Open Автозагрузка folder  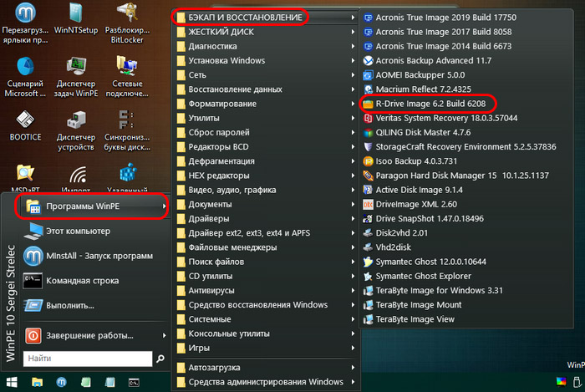point(266,368)
